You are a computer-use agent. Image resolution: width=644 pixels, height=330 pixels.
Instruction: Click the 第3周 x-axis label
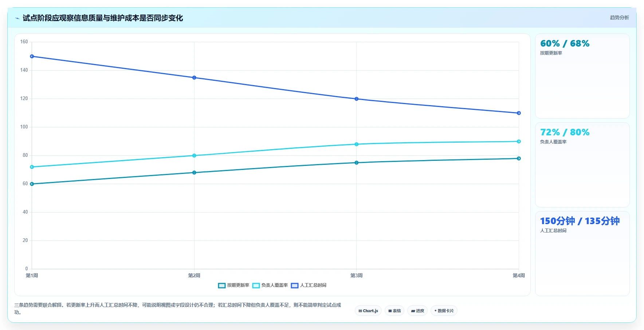[x=357, y=275]
